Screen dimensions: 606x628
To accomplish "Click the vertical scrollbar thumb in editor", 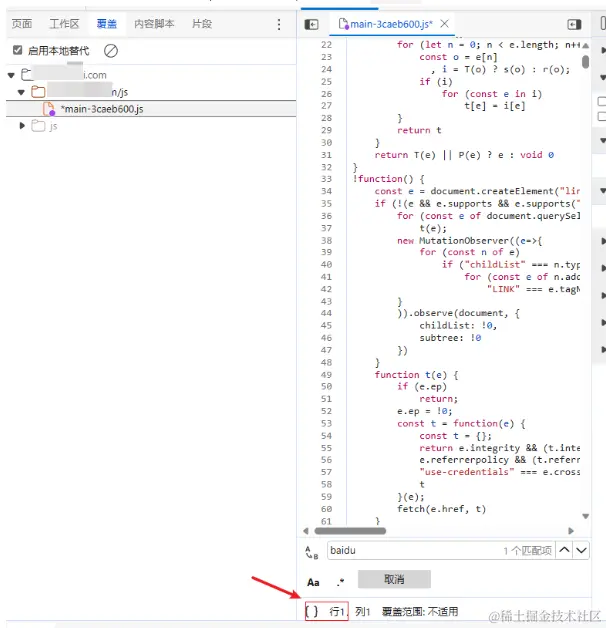I will [586, 62].
